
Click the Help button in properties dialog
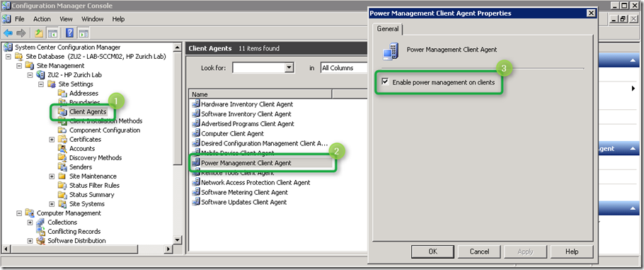pyautogui.click(x=572, y=252)
